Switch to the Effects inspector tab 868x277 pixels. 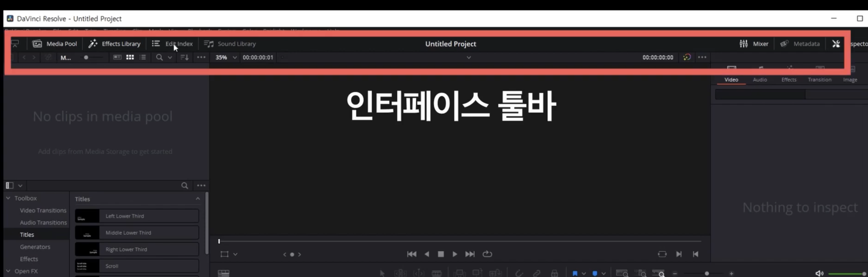(x=789, y=80)
